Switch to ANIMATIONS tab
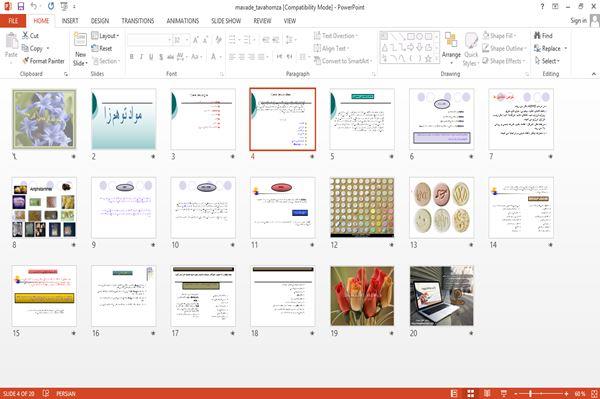This screenshot has height=399, width=600. 183,21
